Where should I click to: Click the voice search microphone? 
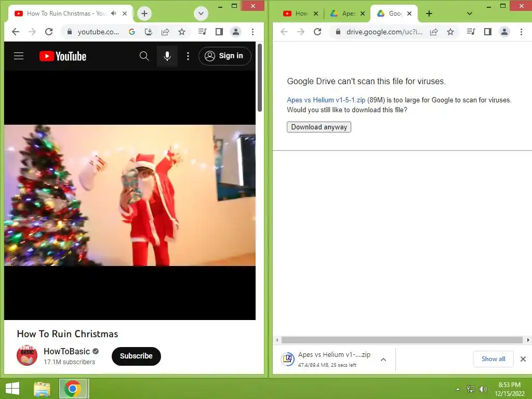[167, 56]
